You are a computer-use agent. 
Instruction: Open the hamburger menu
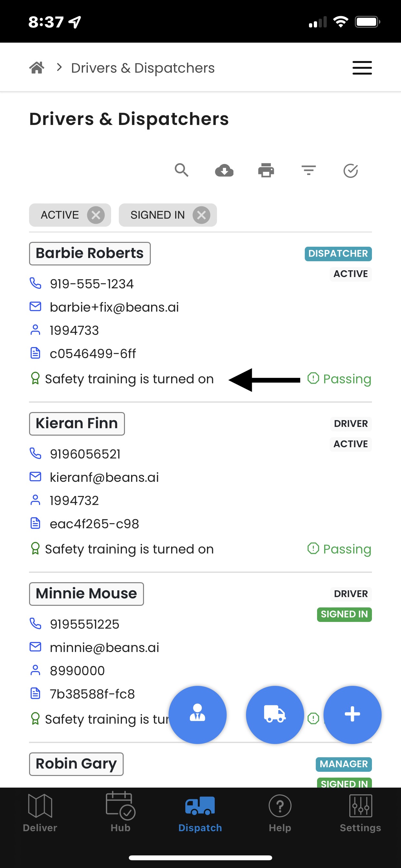[x=362, y=68]
